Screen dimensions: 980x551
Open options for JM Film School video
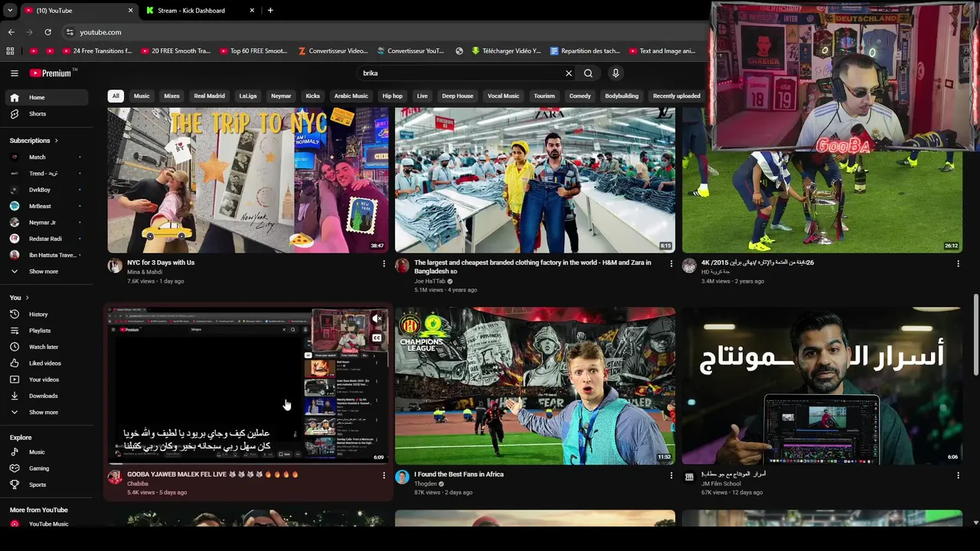click(958, 475)
